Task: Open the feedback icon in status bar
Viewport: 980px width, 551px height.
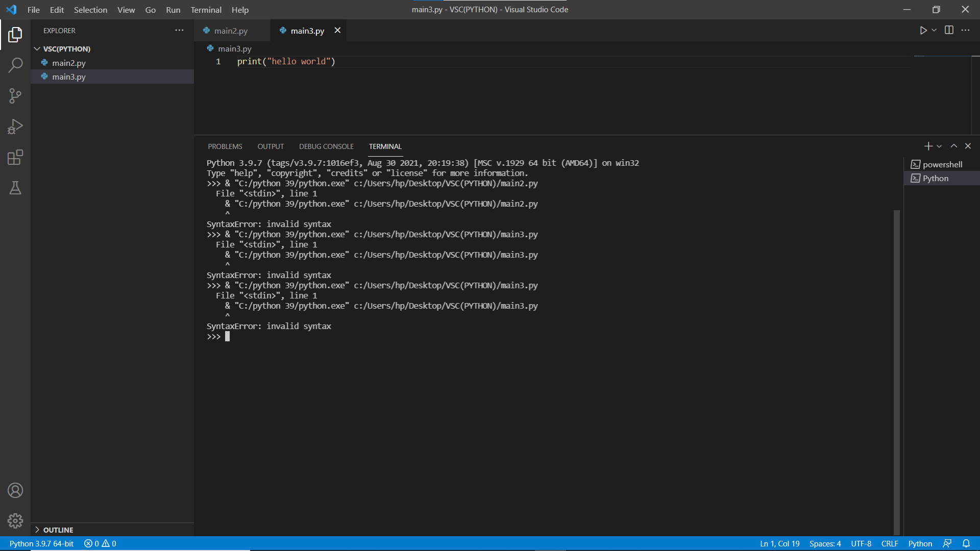Action: click(947, 543)
